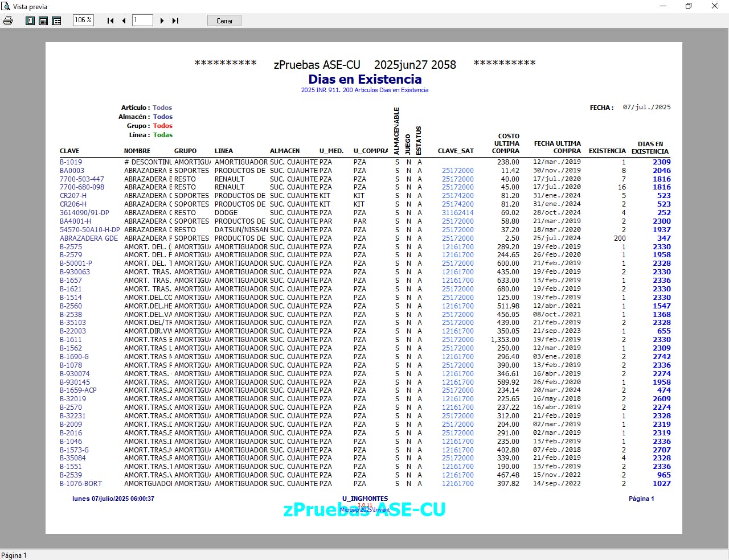Click the days value 347
Image resolution: width=729 pixels, height=560 pixels.
pos(664,238)
